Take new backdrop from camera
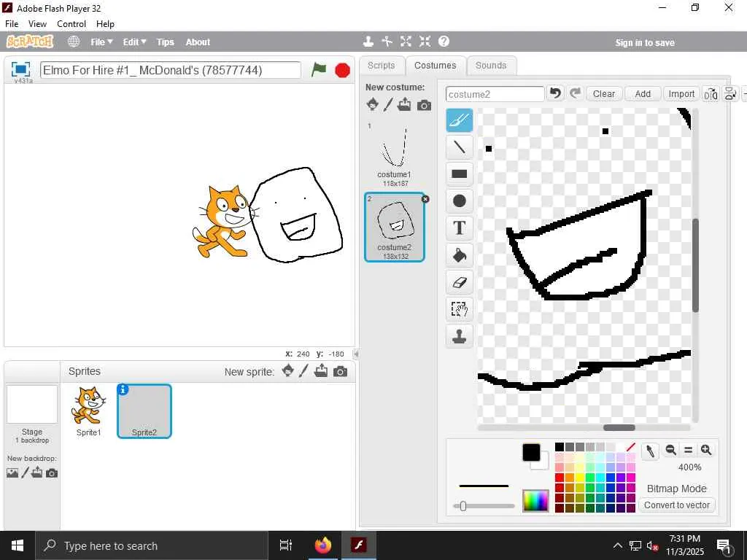Image resolution: width=747 pixels, height=560 pixels. (52, 472)
